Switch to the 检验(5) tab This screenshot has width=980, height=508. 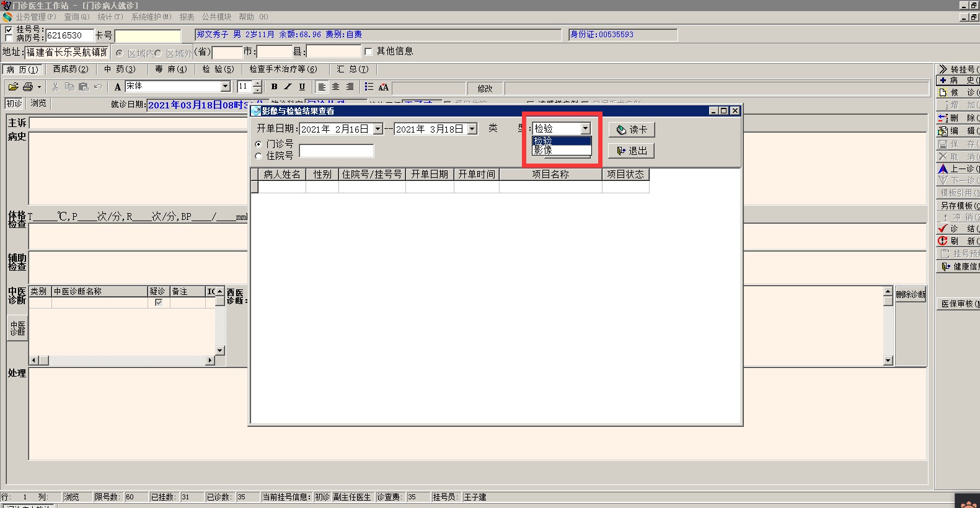click(218, 69)
